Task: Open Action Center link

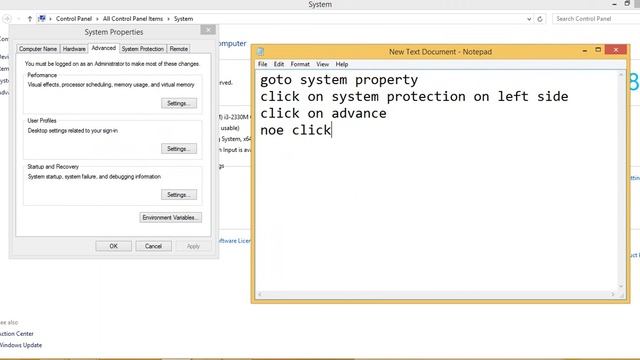Action: pyautogui.click(x=17, y=333)
